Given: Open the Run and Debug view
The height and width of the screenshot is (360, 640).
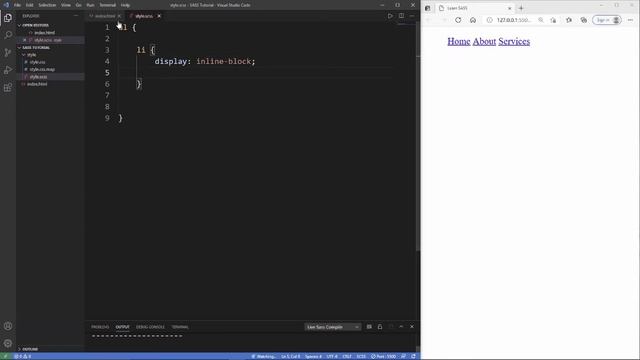Looking at the screenshot, I should [x=8, y=70].
